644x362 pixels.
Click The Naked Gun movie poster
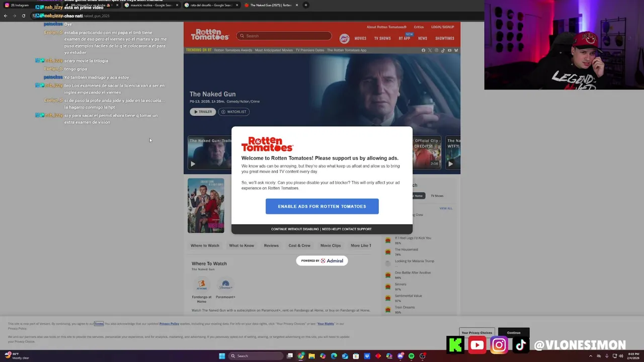(x=206, y=206)
